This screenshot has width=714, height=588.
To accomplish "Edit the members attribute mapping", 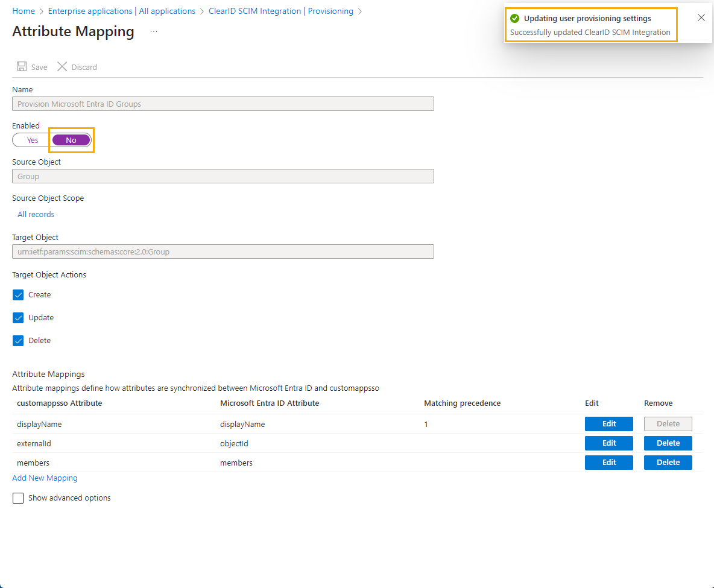I will pyautogui.click(x=608, y=462).
